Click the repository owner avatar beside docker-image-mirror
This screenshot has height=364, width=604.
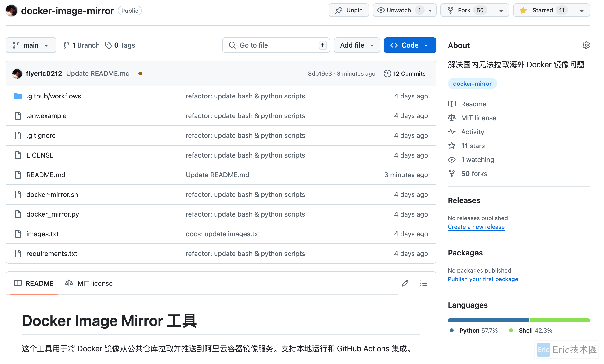tap(11, 11)
